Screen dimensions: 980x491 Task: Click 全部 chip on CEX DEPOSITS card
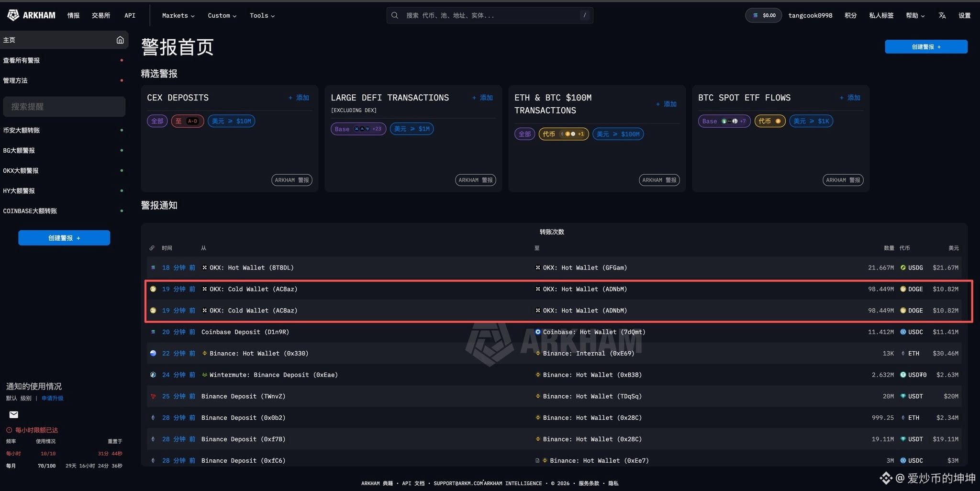pos(157,121)
